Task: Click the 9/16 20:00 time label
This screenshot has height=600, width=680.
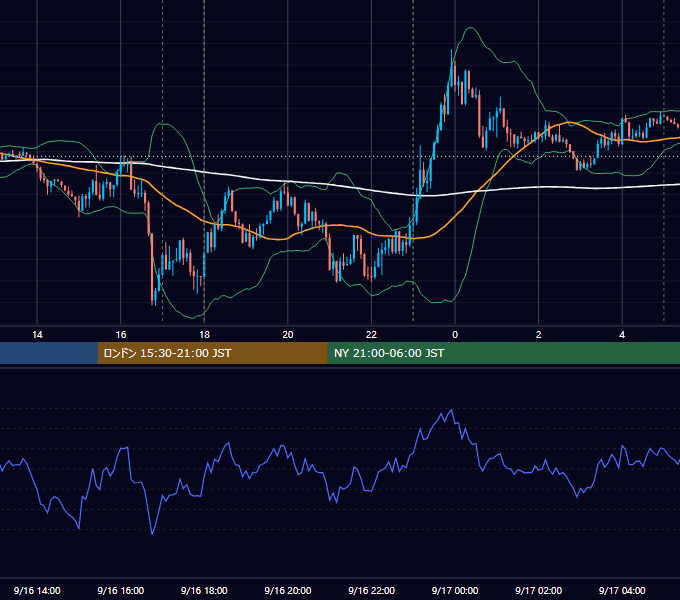Action: [288, 590]
